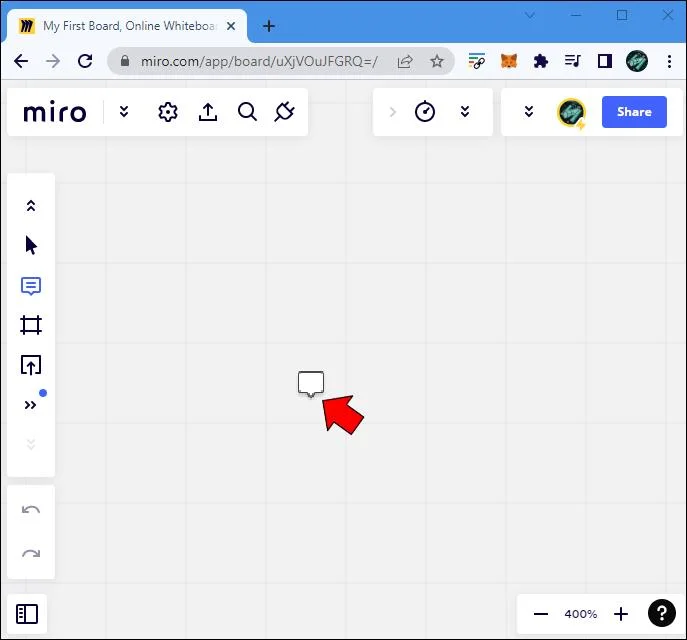Open the link list extension icon
Image resolution: width=687 pixels, height=640 pixels.
tap(477, 61)
